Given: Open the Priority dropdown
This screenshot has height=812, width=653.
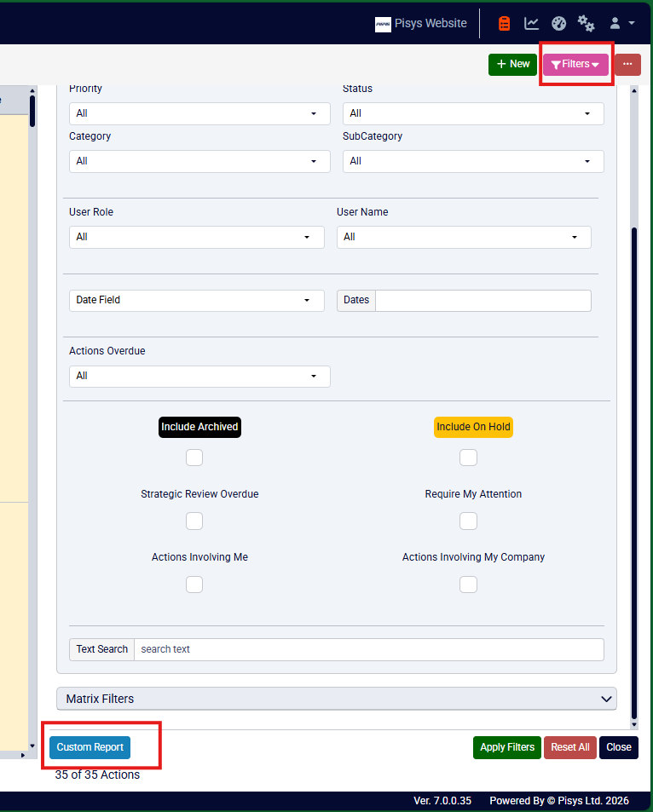Looking at the screenshot, I should coord(199,113).
